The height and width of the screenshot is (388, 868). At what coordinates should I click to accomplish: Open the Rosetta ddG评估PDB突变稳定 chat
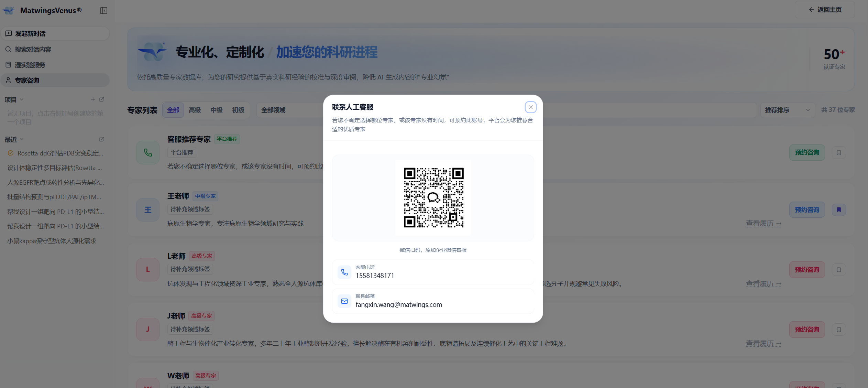click(55, 153)
